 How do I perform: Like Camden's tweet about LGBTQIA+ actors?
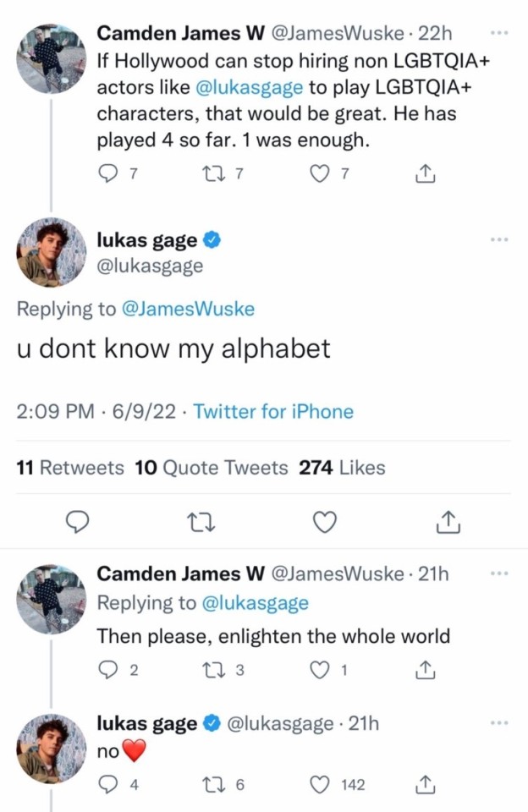[318, 175]
